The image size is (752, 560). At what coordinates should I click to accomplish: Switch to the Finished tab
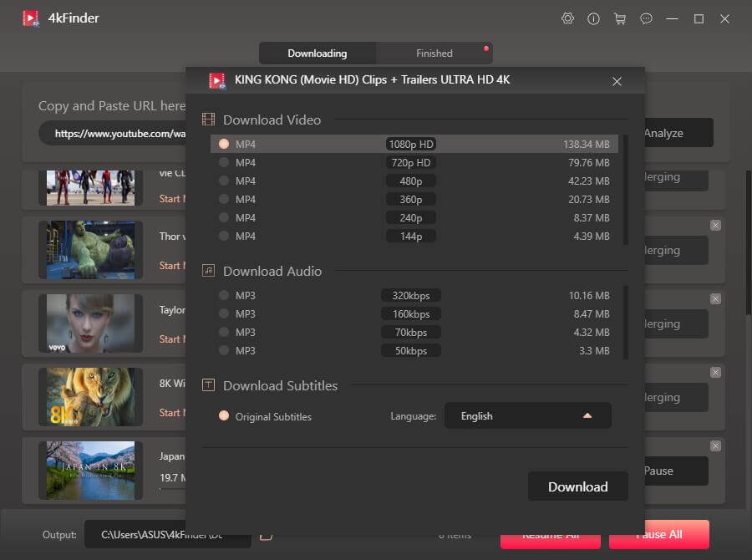[434, 53]
